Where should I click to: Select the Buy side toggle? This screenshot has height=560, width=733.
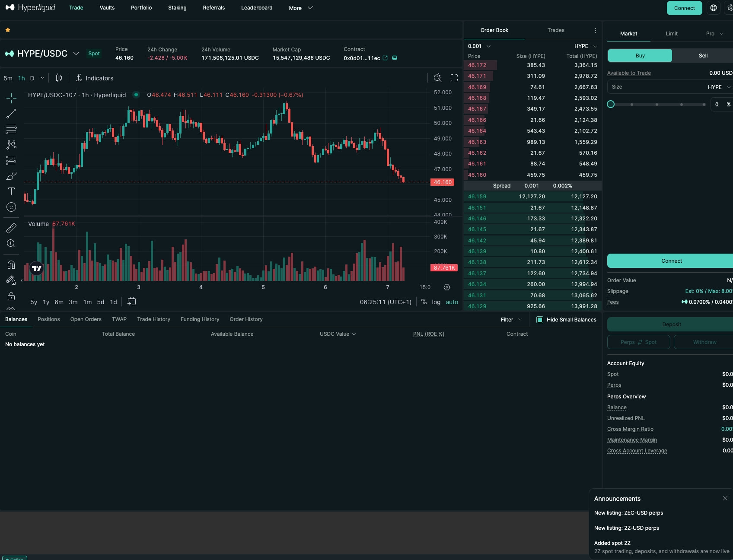pos(640,55)
